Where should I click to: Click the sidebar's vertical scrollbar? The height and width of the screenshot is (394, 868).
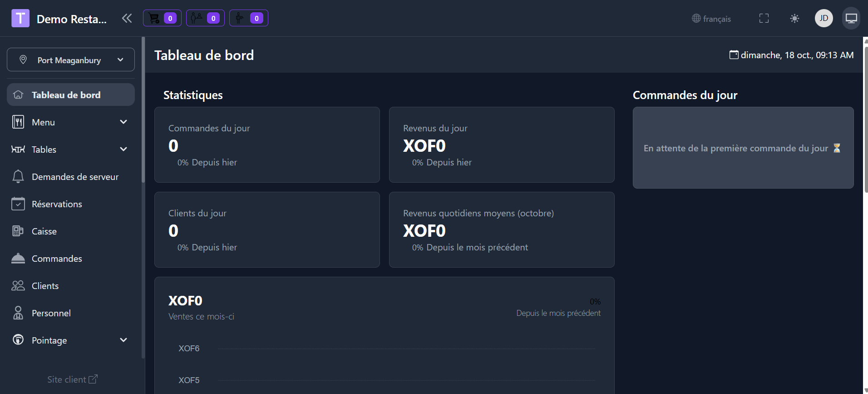point(143,109)
